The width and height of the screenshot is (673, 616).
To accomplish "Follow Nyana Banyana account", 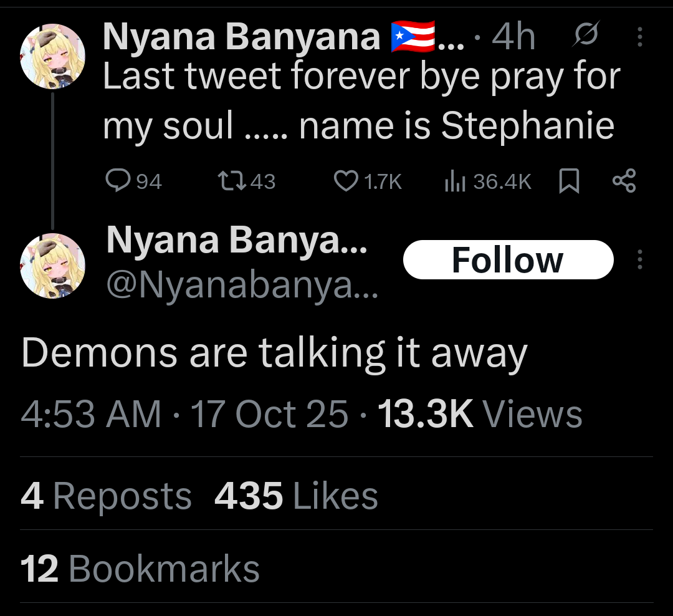I will 508,259.
